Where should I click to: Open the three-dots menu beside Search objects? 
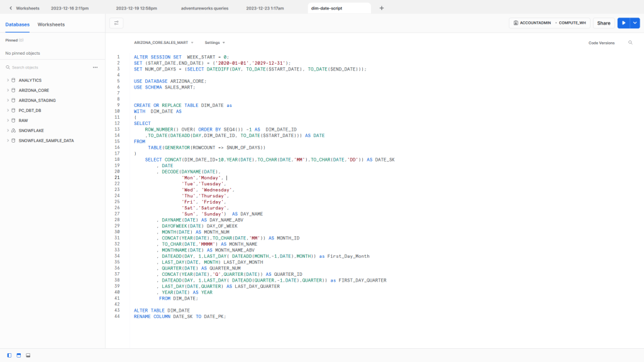point(95,67)
